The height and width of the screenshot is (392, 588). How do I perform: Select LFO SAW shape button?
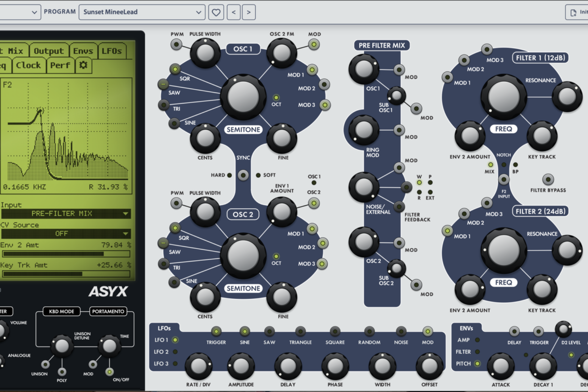[269, 331]
